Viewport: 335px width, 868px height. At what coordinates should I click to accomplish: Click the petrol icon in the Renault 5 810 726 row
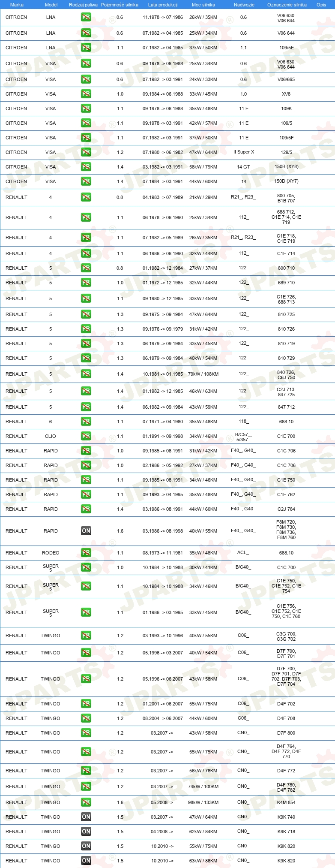coord(86,329)
